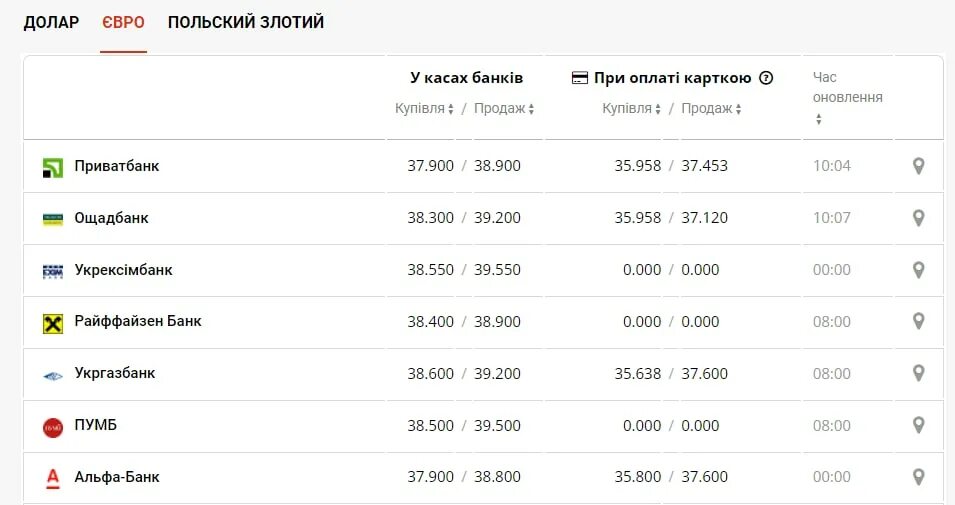
Task: Sort by cash desk Купівля rate
Action: (425, 108)
